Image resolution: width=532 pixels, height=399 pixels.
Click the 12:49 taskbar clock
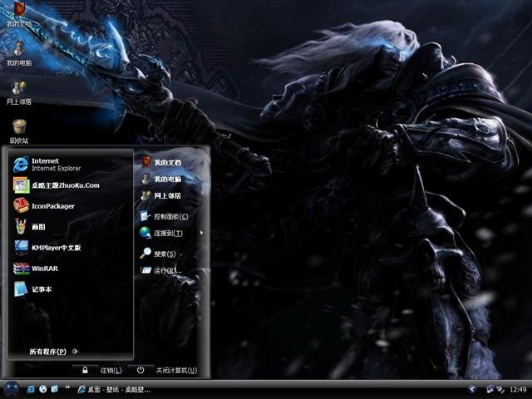tap(517, 390)
